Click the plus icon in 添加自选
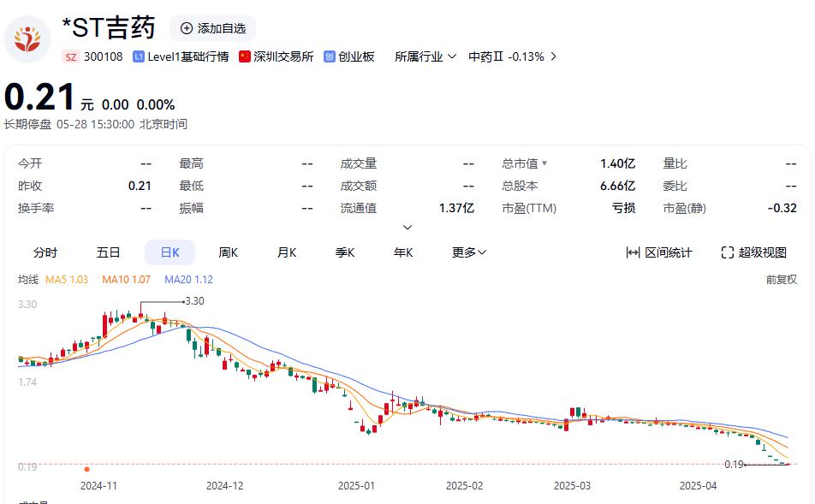This screenshot has width=815, height=504. [187, 28]
